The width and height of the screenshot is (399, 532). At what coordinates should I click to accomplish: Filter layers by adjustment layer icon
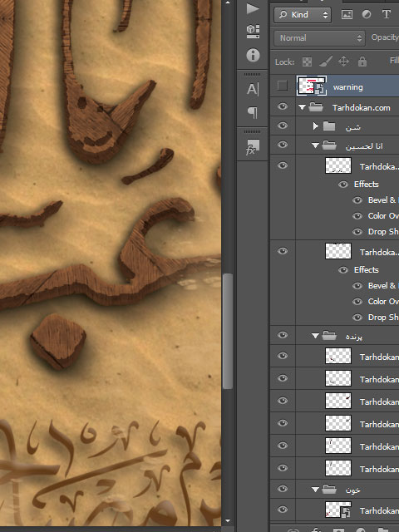[367, 15]
